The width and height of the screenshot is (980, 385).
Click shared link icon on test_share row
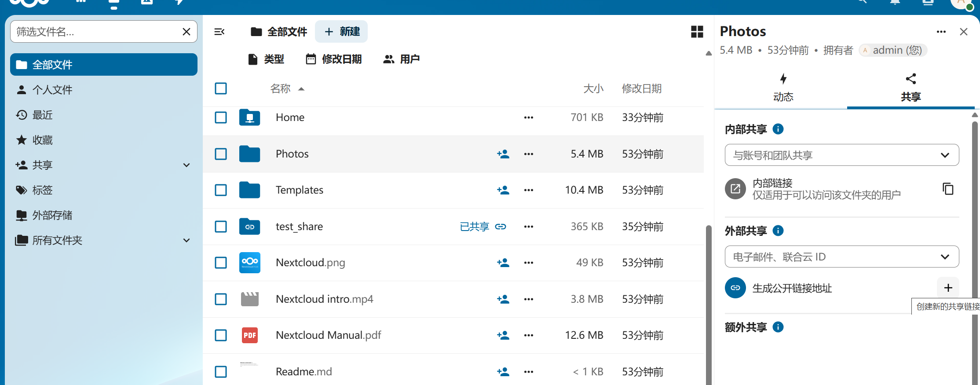(501, 227)
